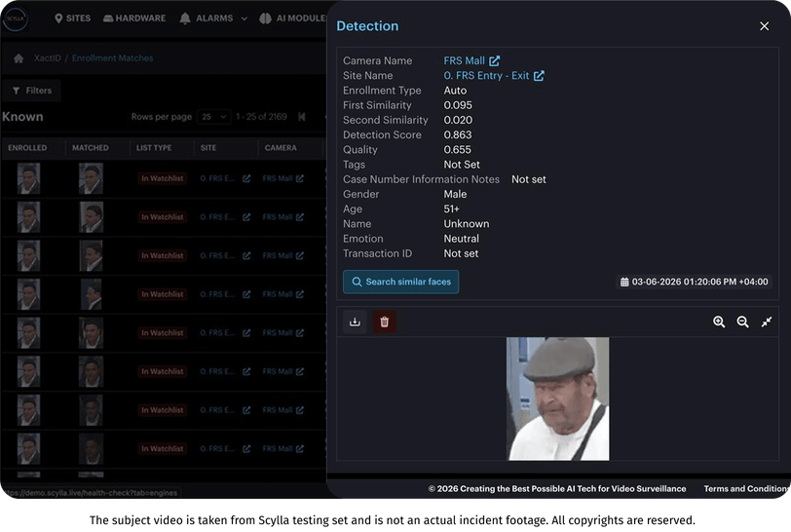Open the external-link icon beside 0. FRS Entry - Exit
Screen dimensions: 791x532
click(x=539, y=76)
